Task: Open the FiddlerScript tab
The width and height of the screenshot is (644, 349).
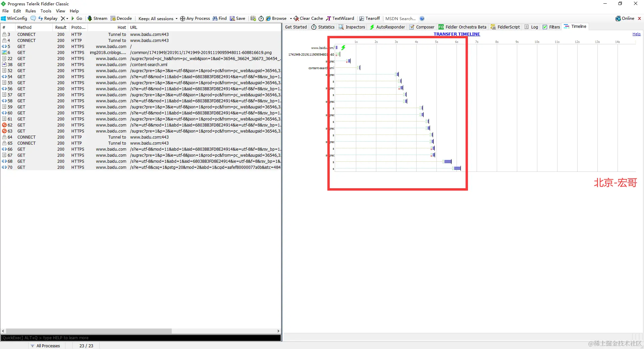Action: tap(505, 27)
